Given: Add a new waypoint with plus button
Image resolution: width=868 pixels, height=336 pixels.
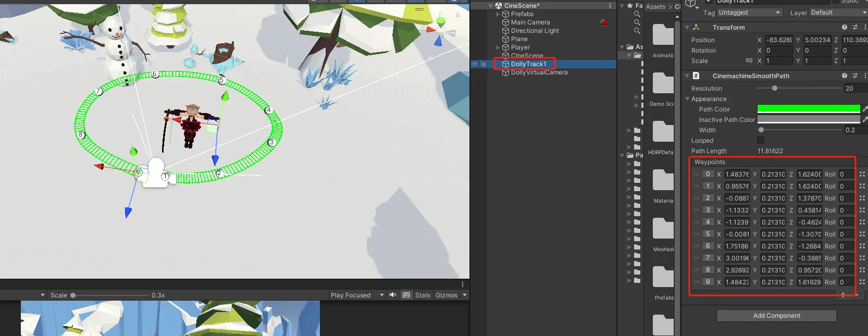Looking at the screenshot, I should coord(843,295).
